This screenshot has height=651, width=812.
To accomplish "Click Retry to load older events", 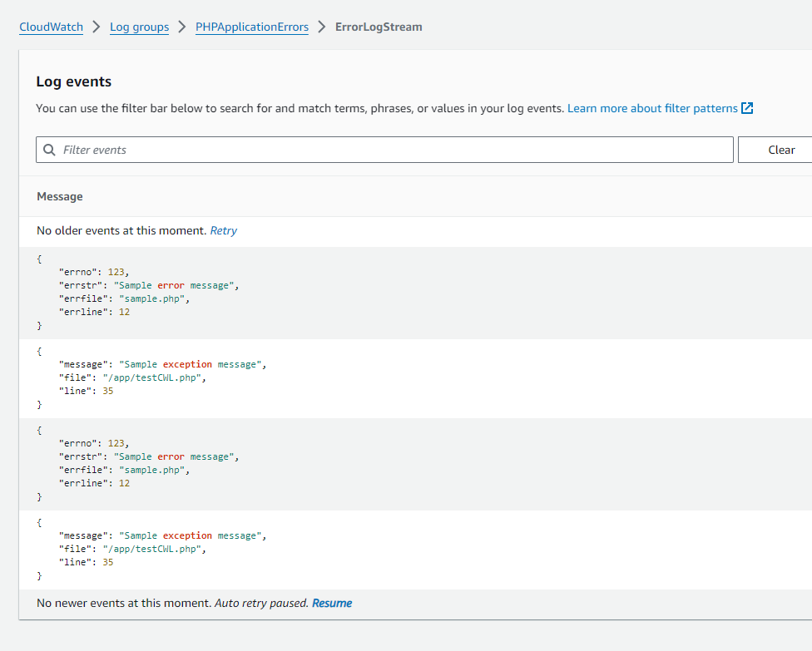I will pyautogui.click(x=223, y=230).
